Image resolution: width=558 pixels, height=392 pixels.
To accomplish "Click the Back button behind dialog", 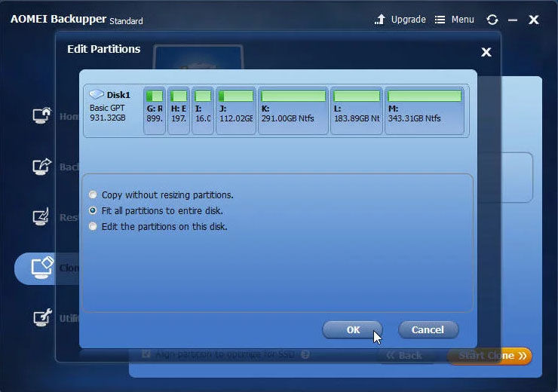I will point(404,355).
